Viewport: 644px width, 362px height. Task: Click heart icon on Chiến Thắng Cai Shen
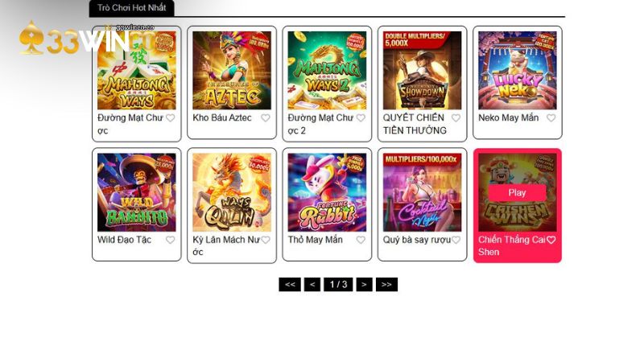click(x=551, y=240)
